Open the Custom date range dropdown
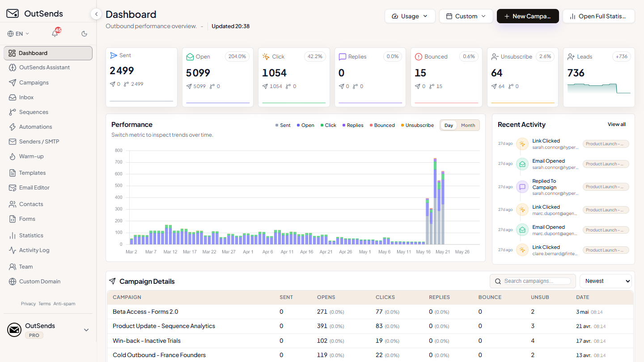 [466, 16]
